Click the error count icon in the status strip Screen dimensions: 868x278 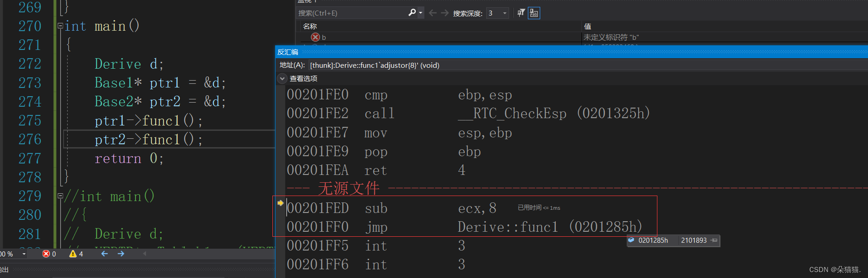(x=46, y=254)
